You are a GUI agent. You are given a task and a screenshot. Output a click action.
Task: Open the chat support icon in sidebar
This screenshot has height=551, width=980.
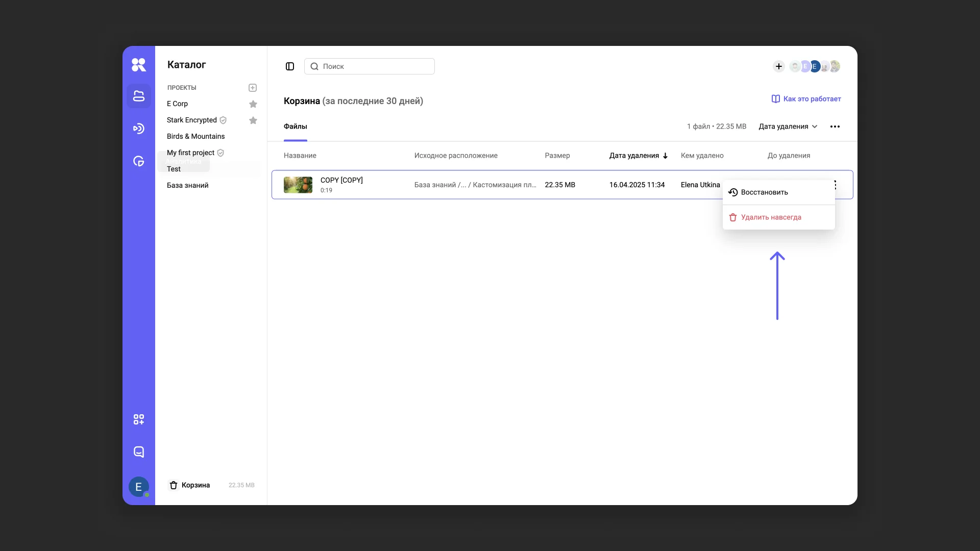point(138,452)
